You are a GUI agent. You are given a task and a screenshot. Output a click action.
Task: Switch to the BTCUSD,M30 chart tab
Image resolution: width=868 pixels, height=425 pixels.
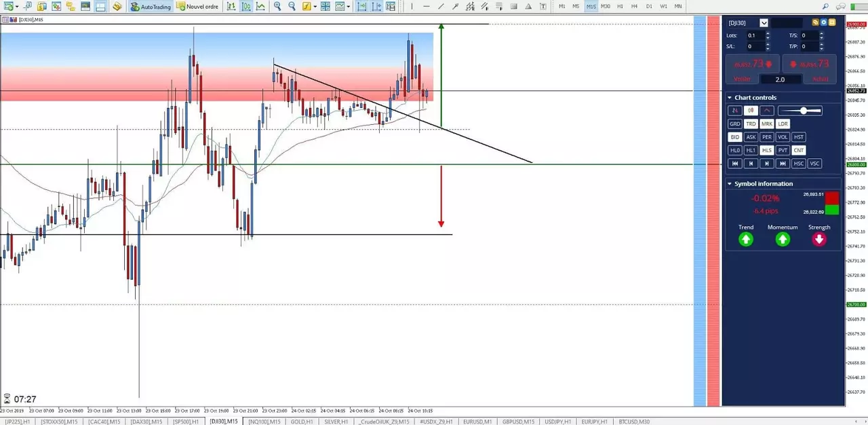pyautogui.click(x=634, y=422)
